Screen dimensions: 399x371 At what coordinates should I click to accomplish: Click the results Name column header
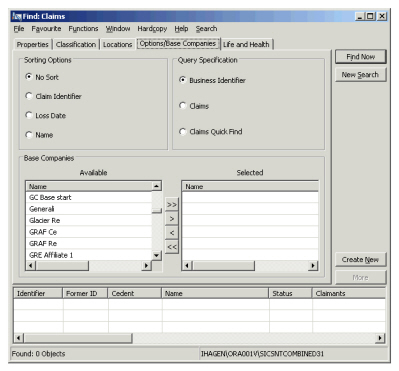coord(215,293)
